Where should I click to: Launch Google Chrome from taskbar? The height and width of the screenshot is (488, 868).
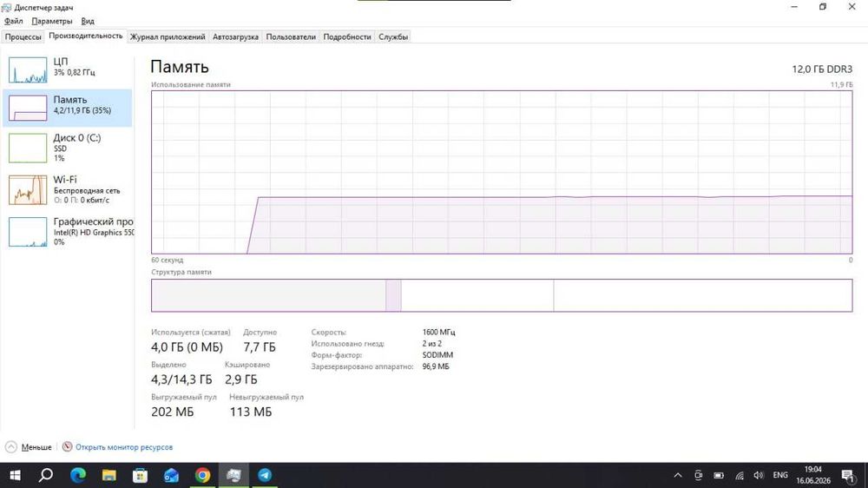coord(202,475)
